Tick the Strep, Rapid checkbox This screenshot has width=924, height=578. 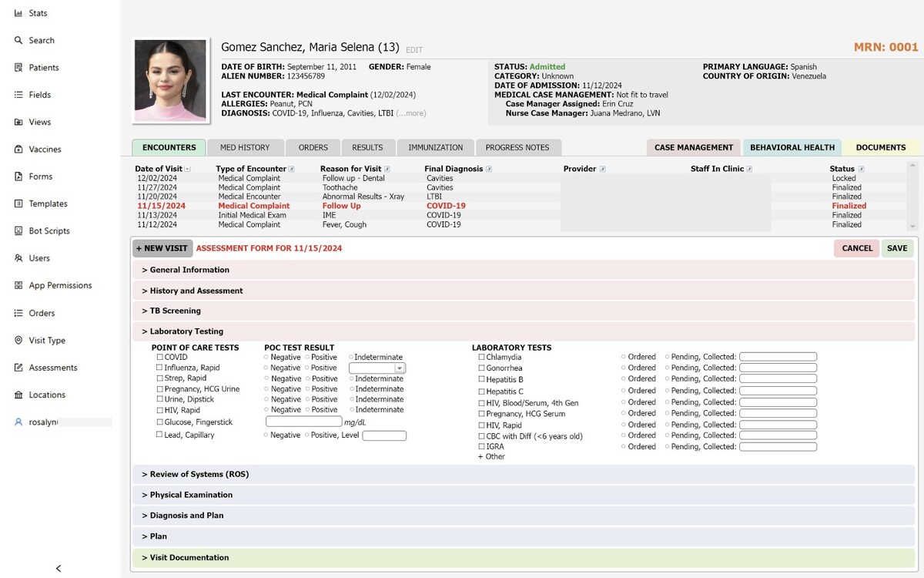coord(159,378)
